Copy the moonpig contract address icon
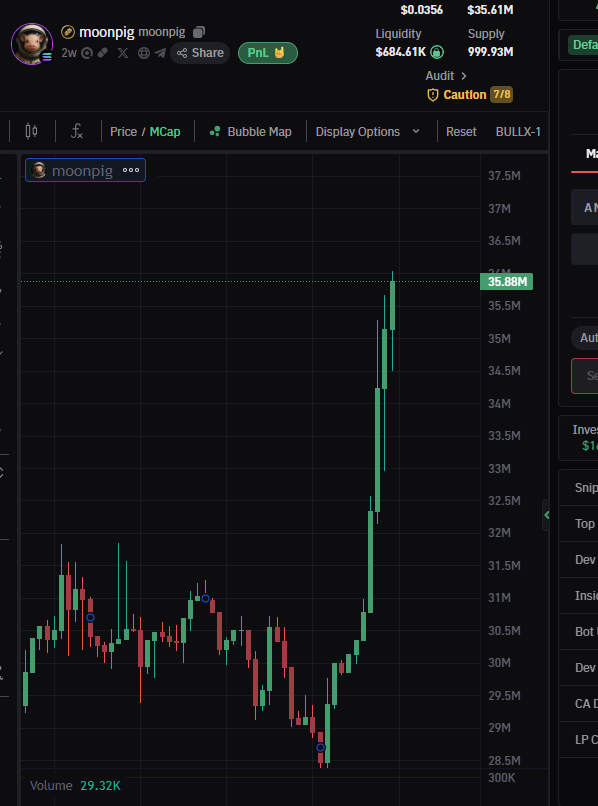The image size is (598, 806). coord(198,32)
